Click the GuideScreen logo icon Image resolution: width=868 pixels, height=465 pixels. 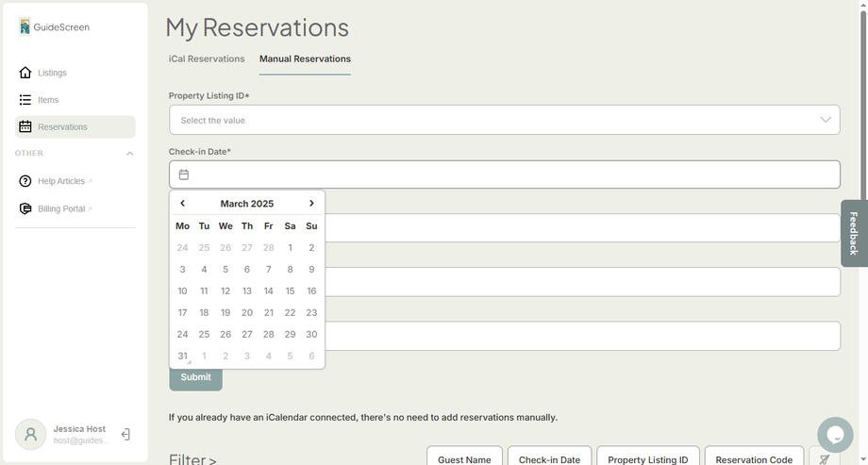pos(24,26)
